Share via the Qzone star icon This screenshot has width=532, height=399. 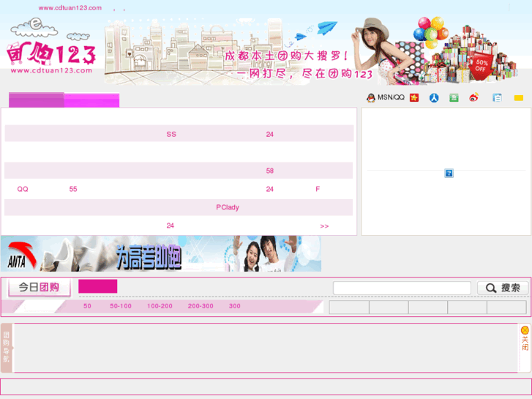click(x=414, y=98)
